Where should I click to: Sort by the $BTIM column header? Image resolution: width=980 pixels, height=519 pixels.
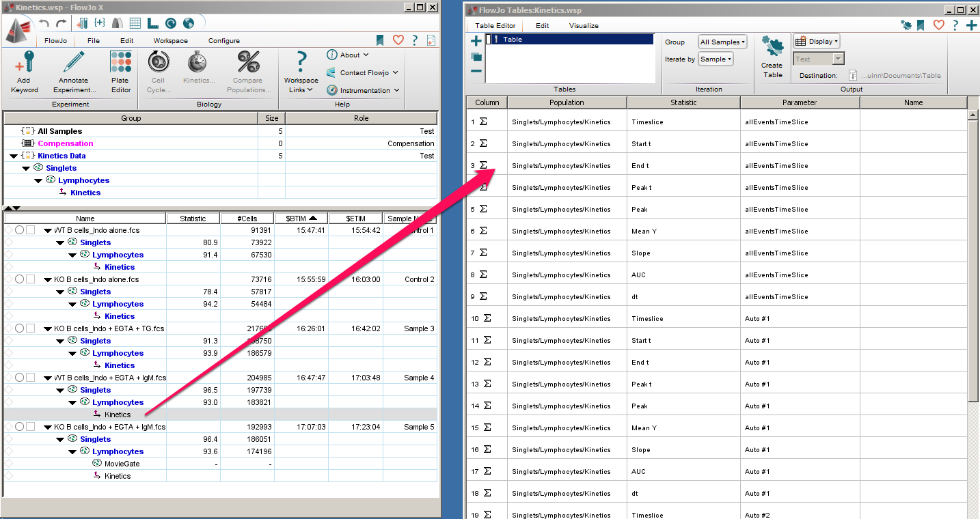tap(301, 219)
